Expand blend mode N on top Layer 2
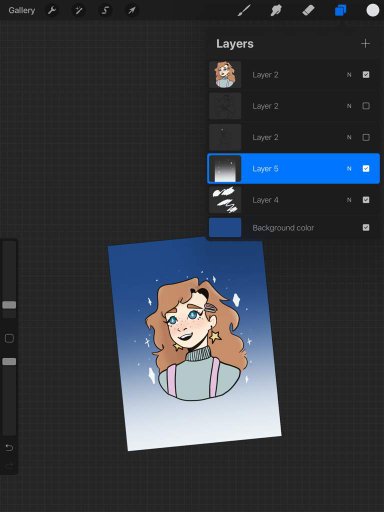This screenshot has height=512, width=384. click(349, 75)
